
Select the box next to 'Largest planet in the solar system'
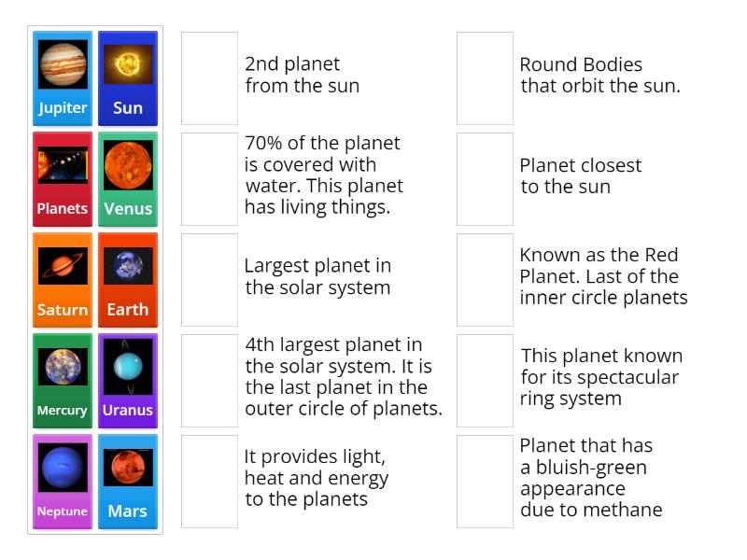[x=210, y=280]
